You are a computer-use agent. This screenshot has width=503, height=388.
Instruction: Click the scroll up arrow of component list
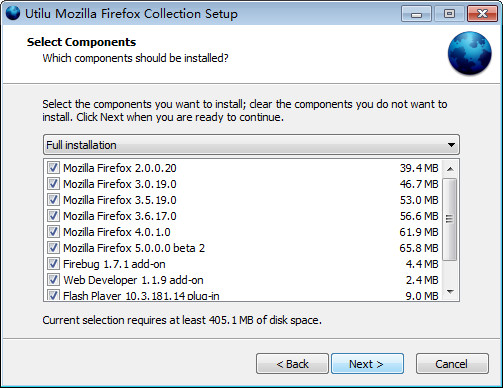(450, 169)
